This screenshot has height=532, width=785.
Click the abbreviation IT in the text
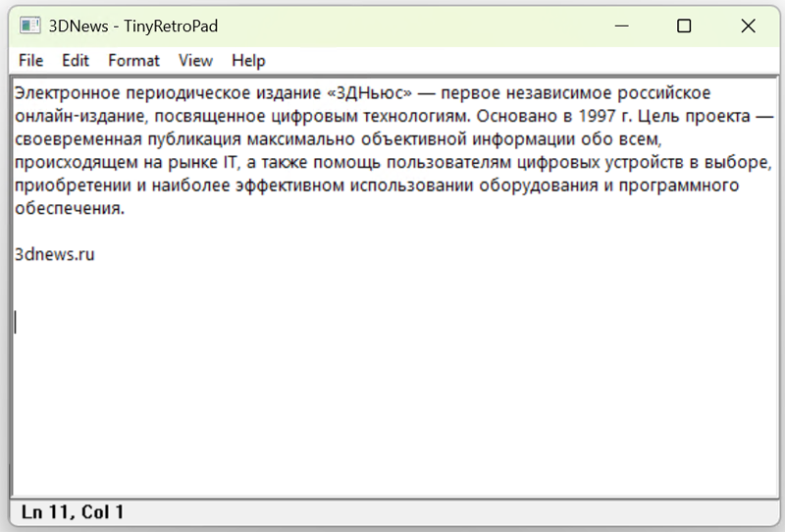point(229,162)
